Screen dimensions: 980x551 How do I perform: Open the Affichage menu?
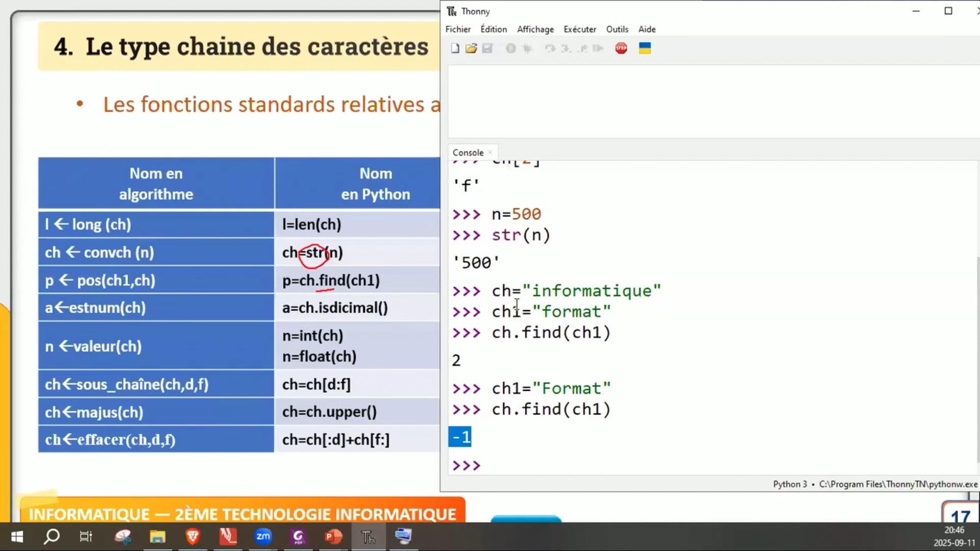coord(535,29)
